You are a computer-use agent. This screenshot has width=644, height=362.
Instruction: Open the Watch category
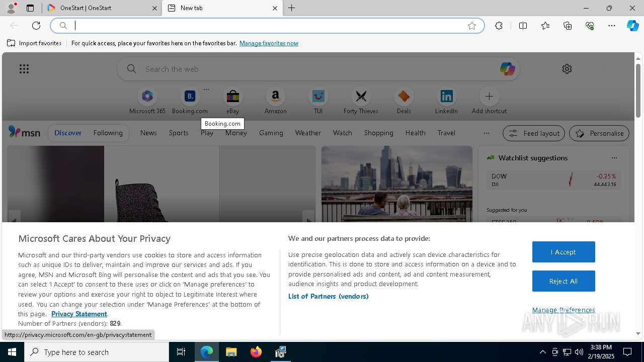tap(342, 133)
